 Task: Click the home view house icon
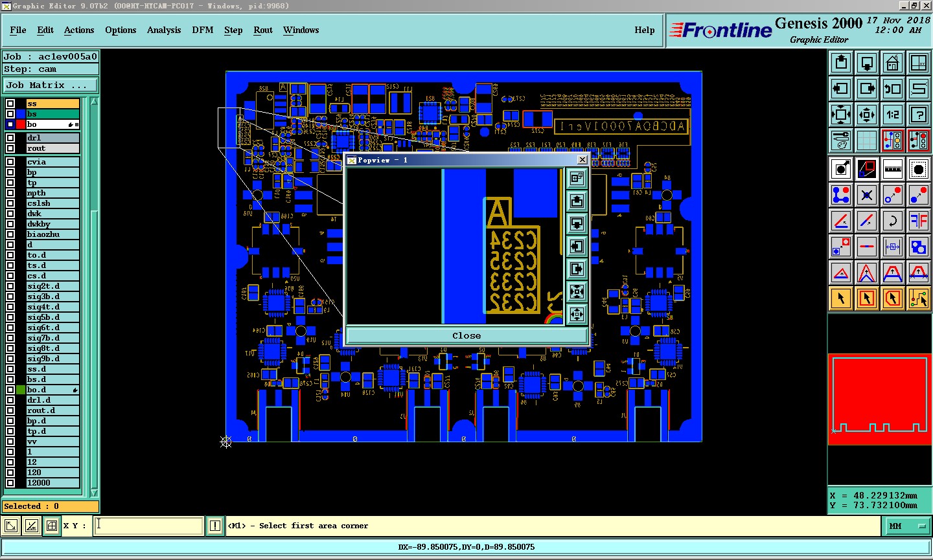[893, 63]
